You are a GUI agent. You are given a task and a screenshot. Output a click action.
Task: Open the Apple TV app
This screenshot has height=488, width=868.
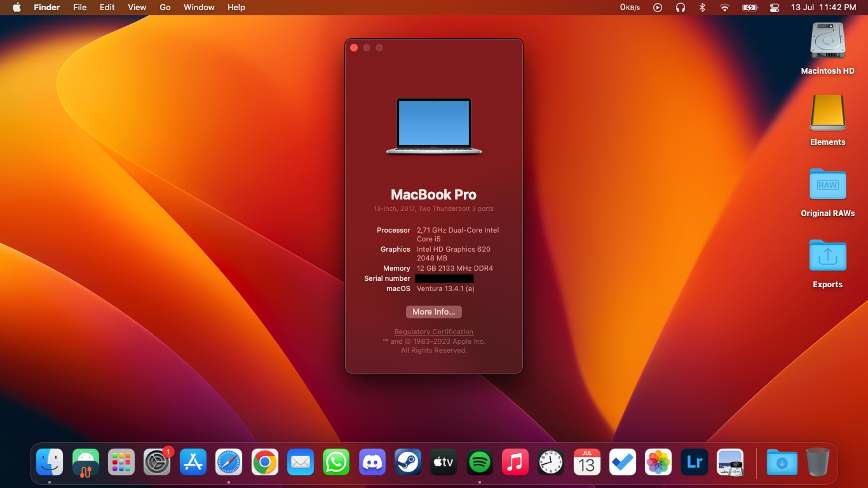point(444,462)
